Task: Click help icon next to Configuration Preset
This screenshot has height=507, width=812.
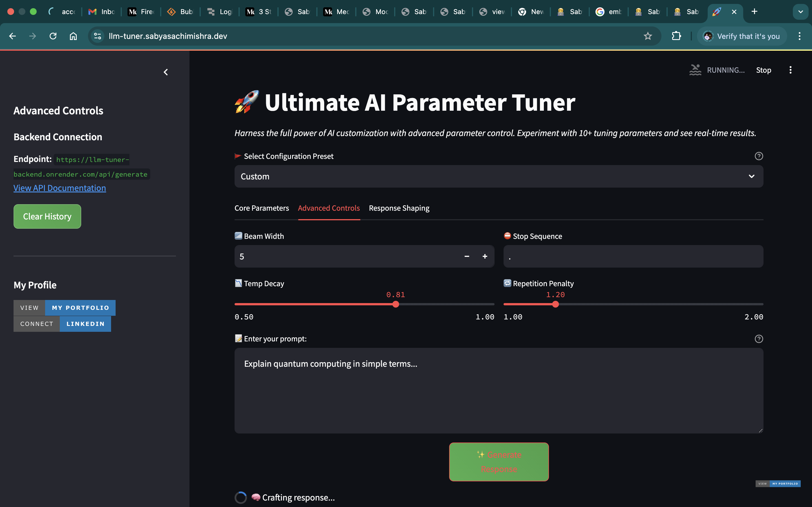Action: [x=759, y=156]
